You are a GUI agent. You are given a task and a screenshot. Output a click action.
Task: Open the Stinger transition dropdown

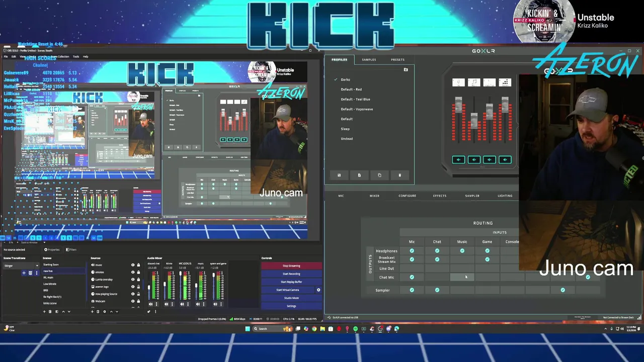pyautogui.click(x=20, y=265)
